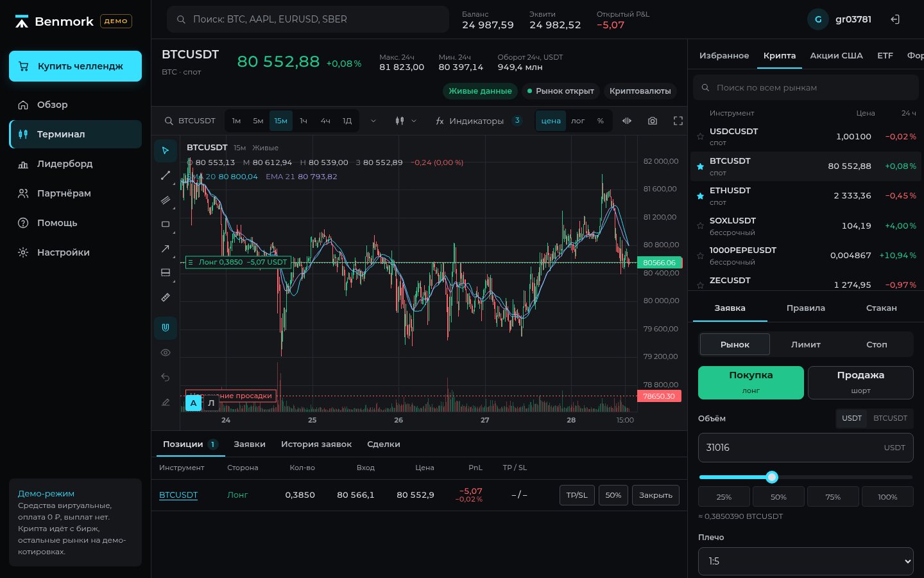
Task: Open the Settings page in sidebar
Action: coord(76,252)
